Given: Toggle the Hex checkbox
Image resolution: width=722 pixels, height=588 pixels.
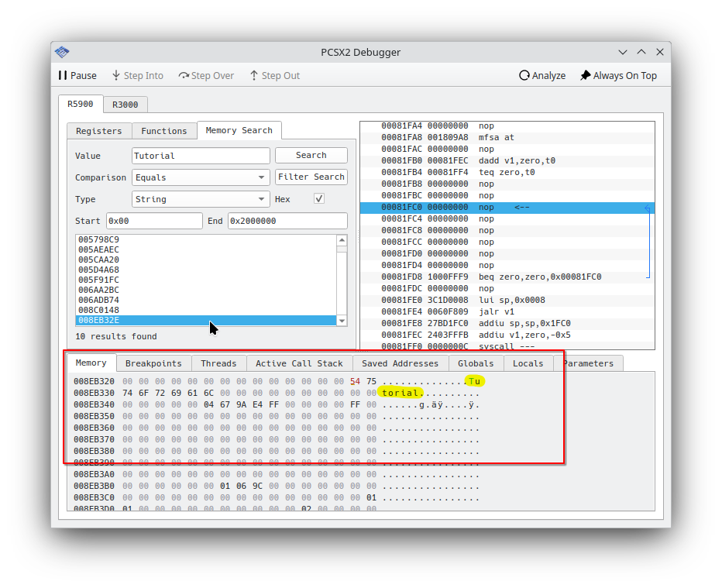Looking at the screenshot, I should 319,198.
